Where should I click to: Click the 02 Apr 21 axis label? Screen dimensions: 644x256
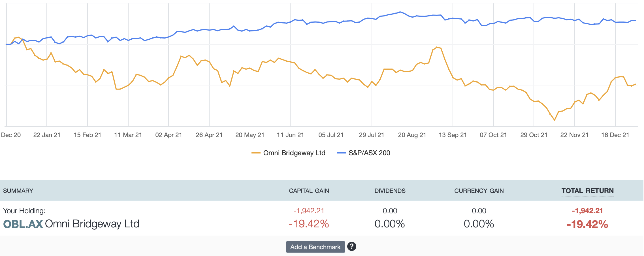point(169,135)
